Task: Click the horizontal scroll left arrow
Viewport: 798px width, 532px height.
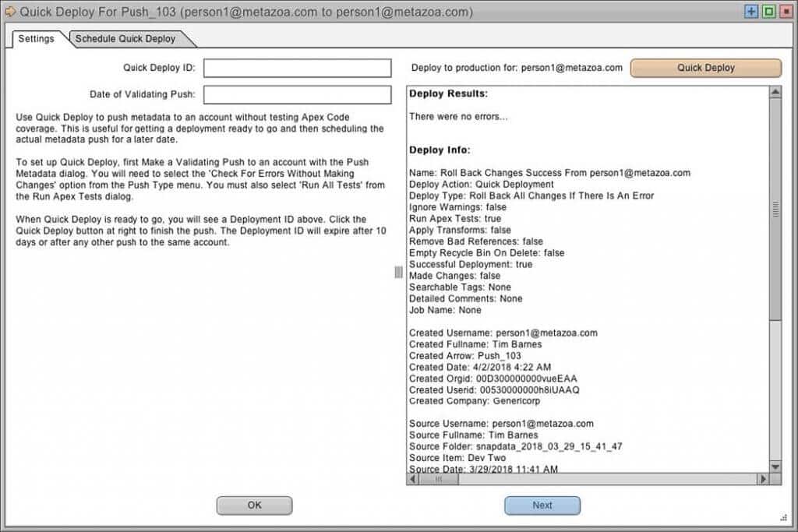Action: [413, 478]
